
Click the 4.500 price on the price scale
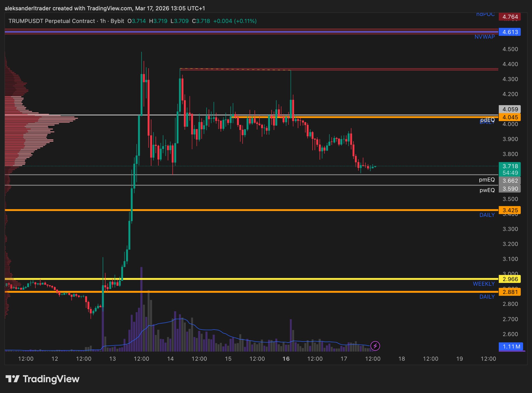[510, 49]
